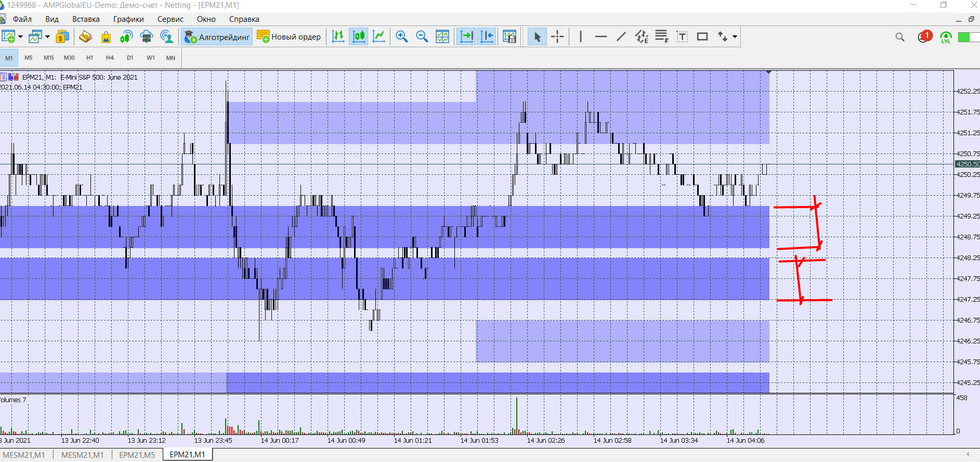Click the gold coins symbols icon
This screenshot has width=980, height=462.
[62, 36]
